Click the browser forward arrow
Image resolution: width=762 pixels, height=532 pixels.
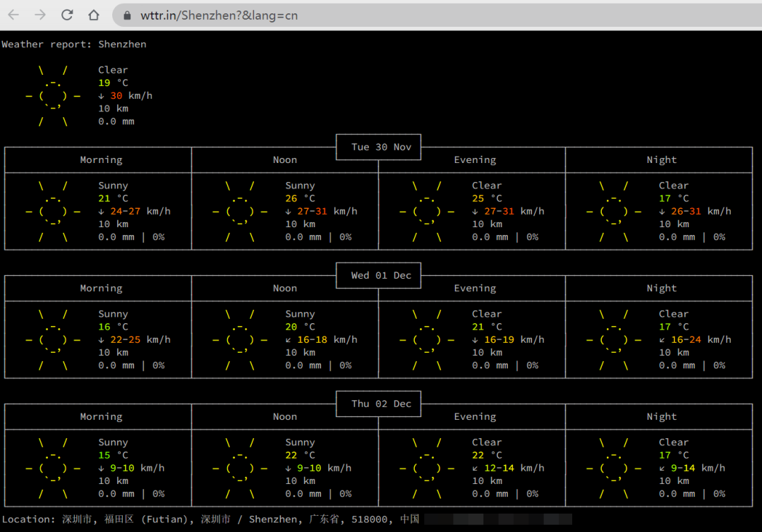coord(40,15)
